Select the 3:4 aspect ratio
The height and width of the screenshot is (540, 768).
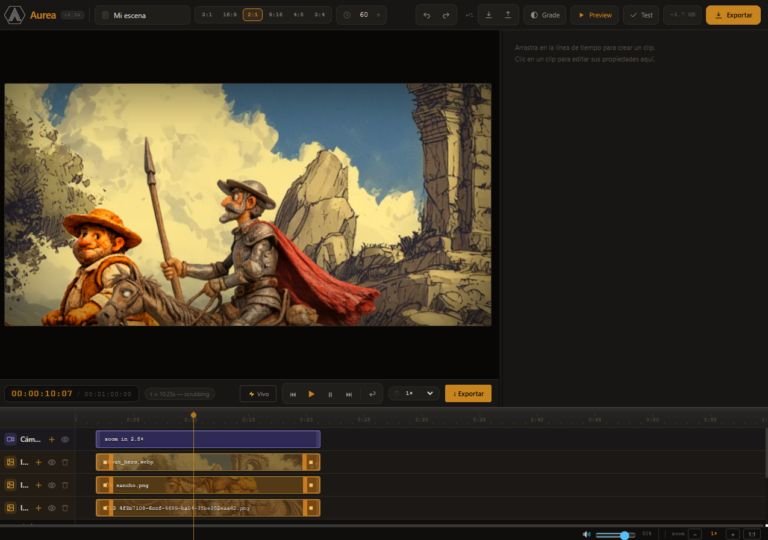(x=320, y=15)
